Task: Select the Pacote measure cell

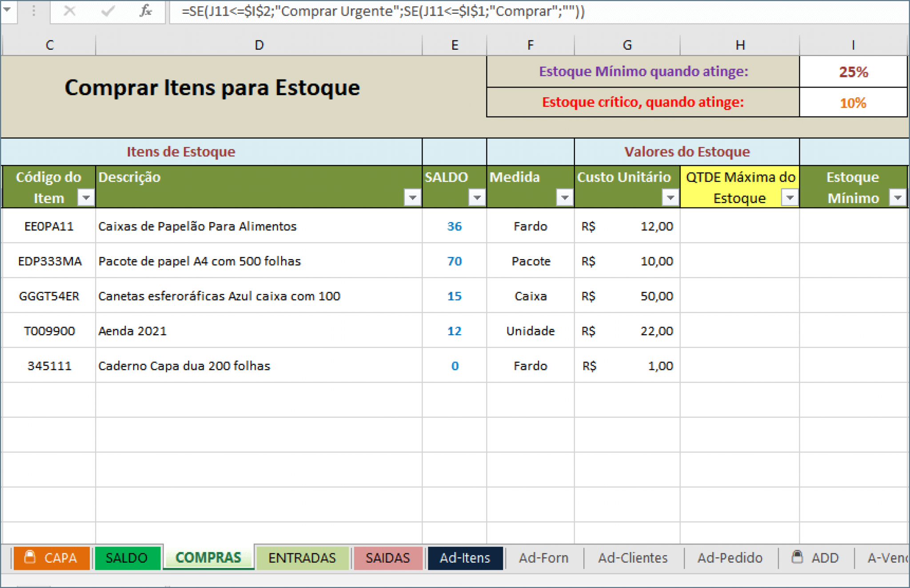Action: (531, 261)
